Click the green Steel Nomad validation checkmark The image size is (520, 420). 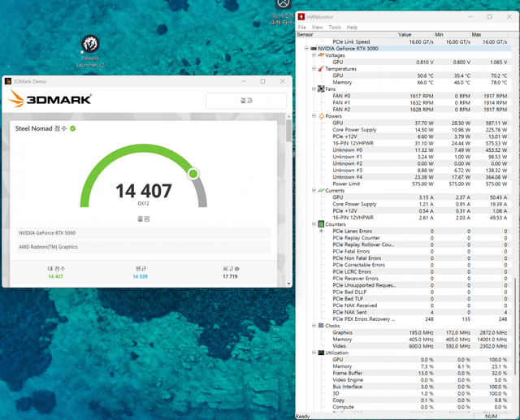73,128
